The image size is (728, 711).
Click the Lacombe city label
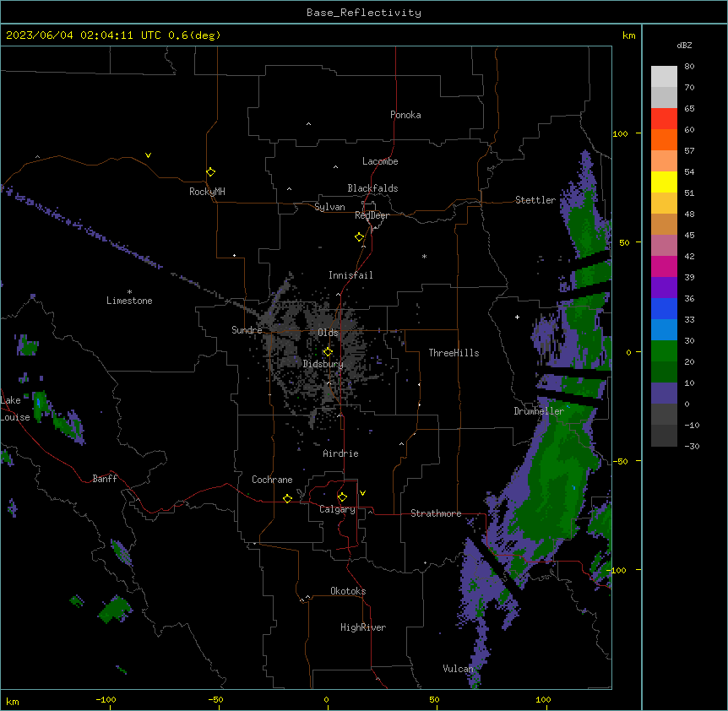pyautogui.click(x=380, y=161)
